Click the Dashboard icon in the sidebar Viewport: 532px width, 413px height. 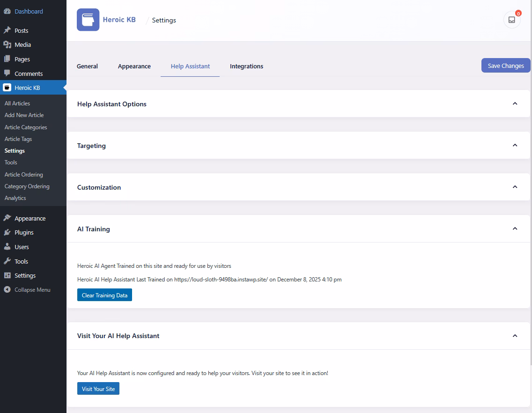(8, 12)
